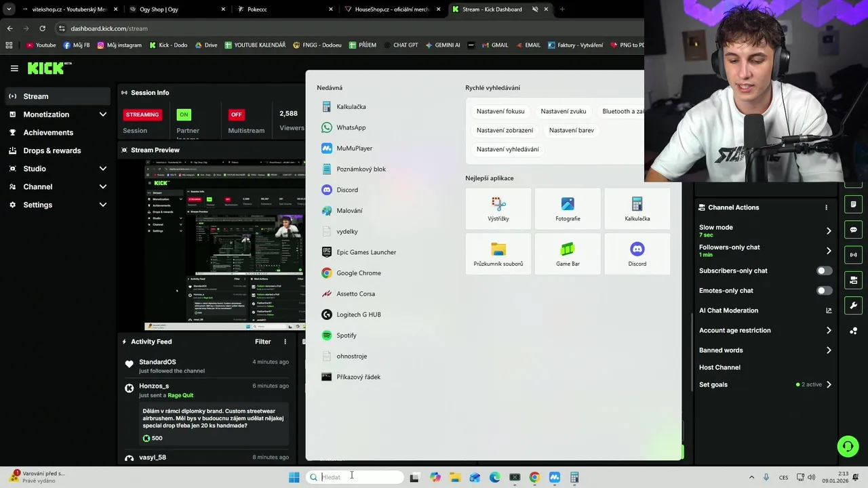Click the broadcast signal sidebar icon
Viewport: 868px width, 488px height.
853,255
